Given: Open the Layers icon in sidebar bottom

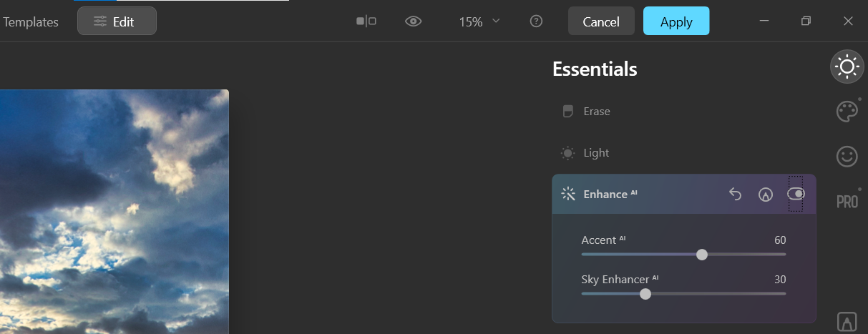Looking at the screenshot, I should coord(847,323).
